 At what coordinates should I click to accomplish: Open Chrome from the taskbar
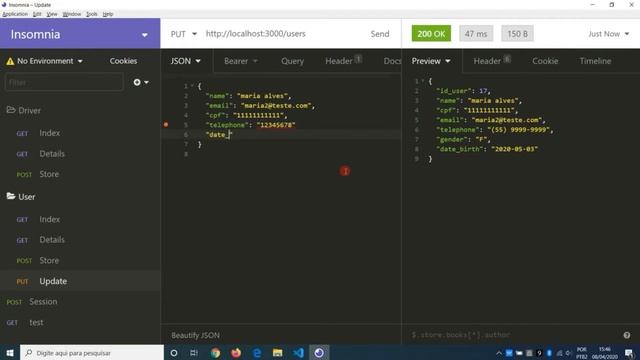click(x=216, y=353)
